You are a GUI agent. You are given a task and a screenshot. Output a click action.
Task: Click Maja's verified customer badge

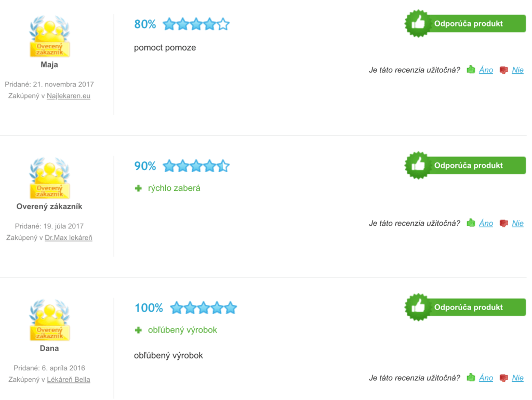click(49, 36)
